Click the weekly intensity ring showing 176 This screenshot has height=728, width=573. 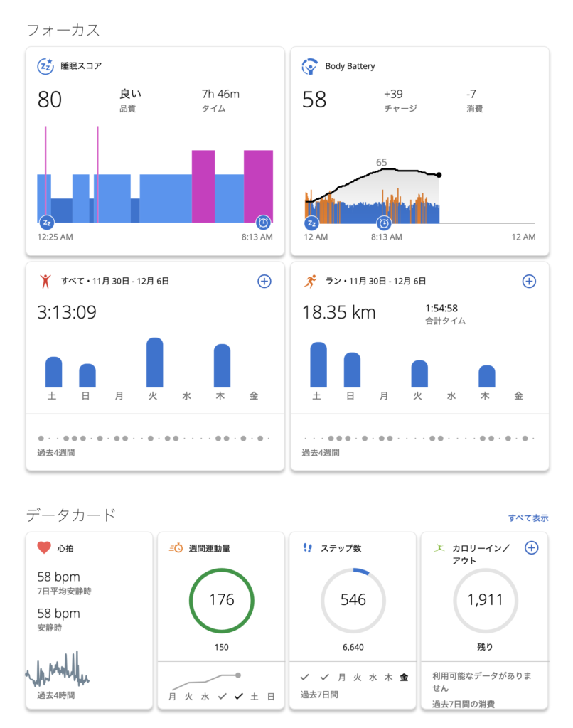click(x=222, y=600)
